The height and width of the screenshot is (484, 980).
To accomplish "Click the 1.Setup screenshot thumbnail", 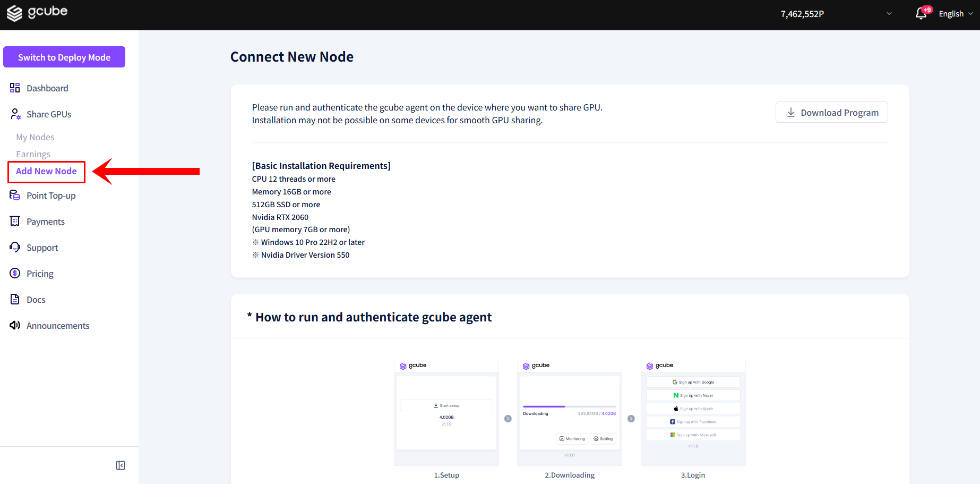I will tap(446, 413).
